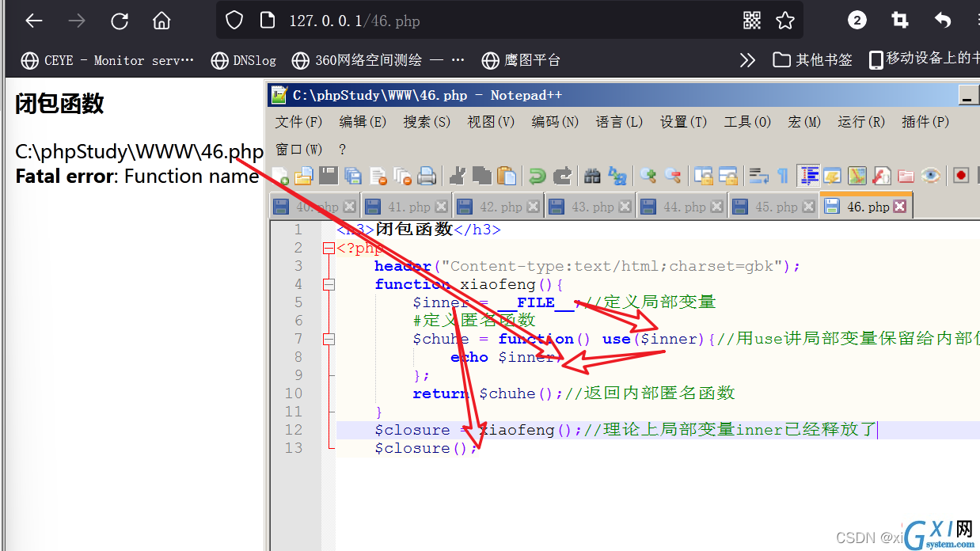Viewport: 980px width, 551px height.
Task: Open the 设置(T) menu
Action: 683,122
